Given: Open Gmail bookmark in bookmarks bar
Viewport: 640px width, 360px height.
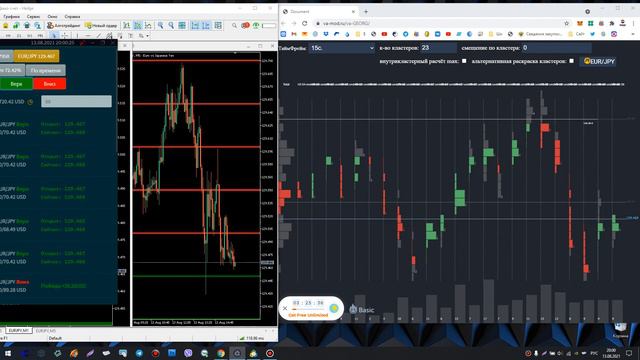Looking at the screenshot, I should [294, 34].
